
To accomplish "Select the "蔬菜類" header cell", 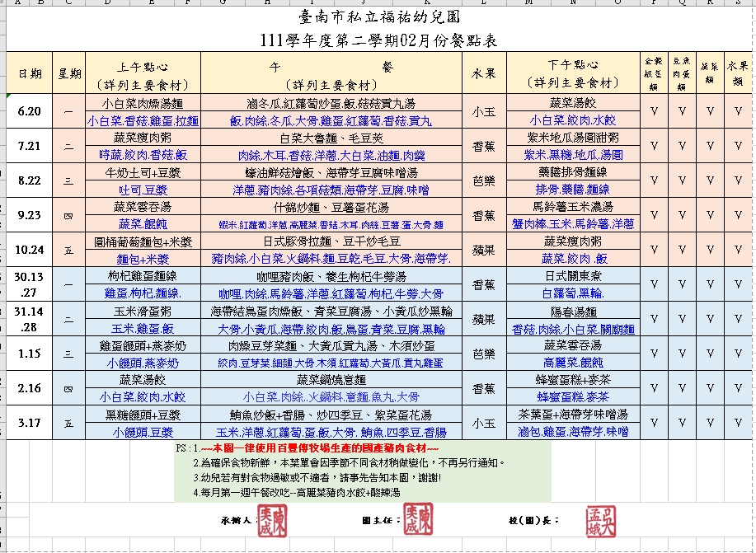I will 710,73.
